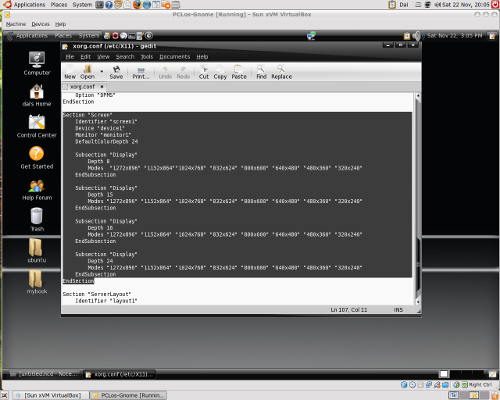
Task: Click host clock Sat 22 Nov, 20:05
Action: (x=465, y=5)
